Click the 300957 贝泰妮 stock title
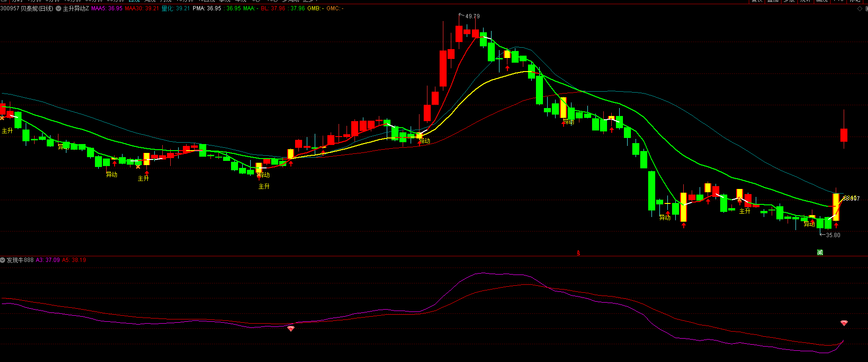868x362 pixels. click(x=27, y=8)
